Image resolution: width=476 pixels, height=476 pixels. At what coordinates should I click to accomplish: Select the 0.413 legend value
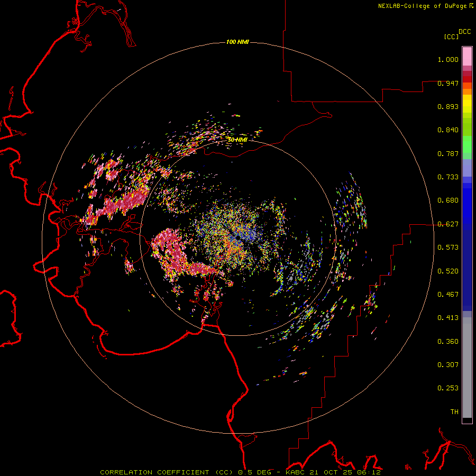[448, 318]
